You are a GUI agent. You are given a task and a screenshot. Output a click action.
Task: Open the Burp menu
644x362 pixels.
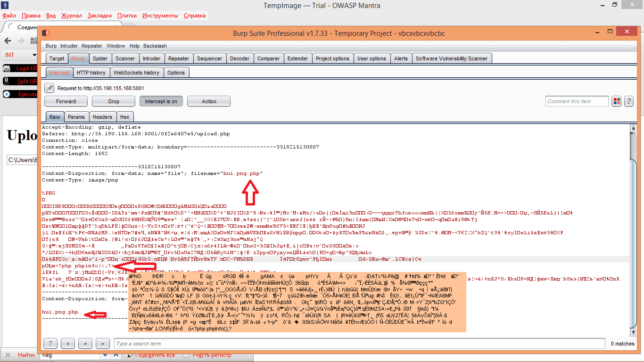(51, 46)
